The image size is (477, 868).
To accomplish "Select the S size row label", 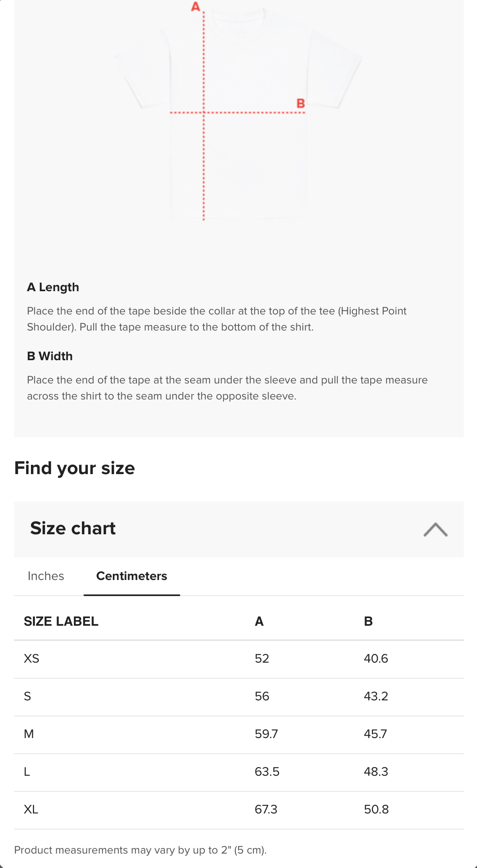I will pos(27,696).
